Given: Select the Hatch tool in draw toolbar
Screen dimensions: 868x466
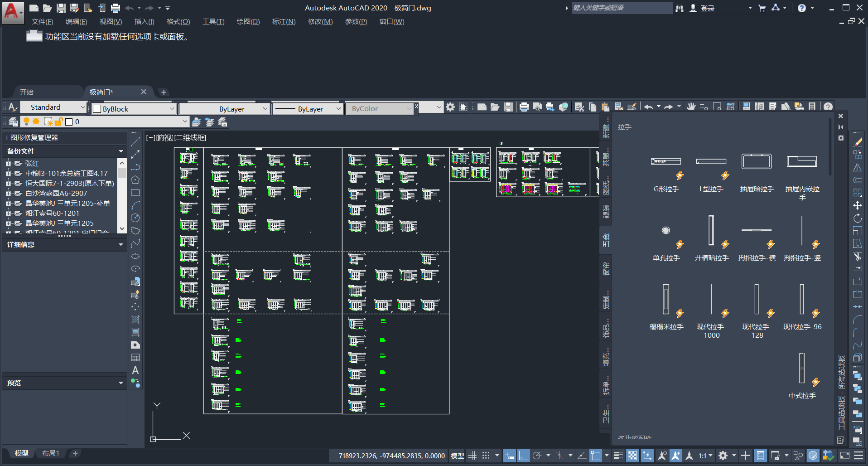Looking at the screenshot, I should [135, 320].
